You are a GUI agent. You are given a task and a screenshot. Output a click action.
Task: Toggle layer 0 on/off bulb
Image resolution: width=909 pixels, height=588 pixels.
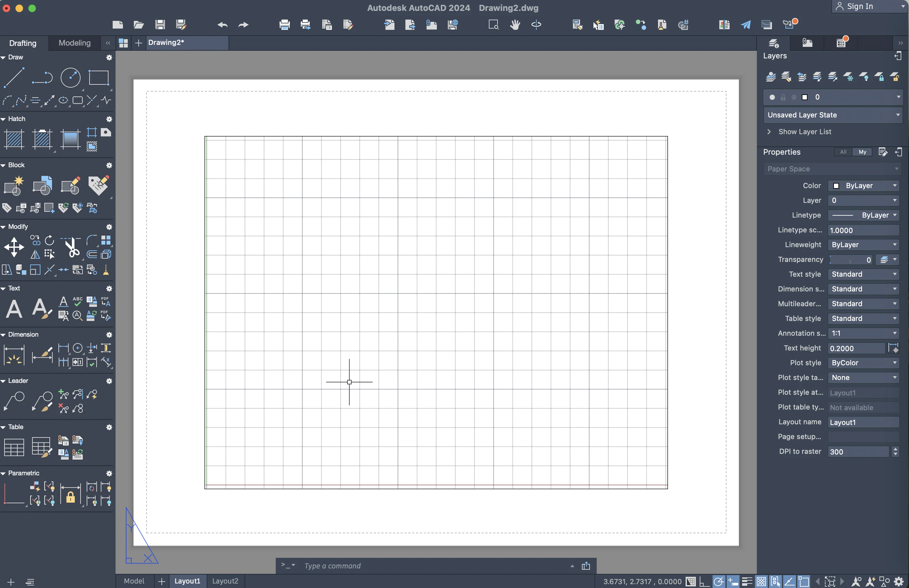(x=772, y=97)
